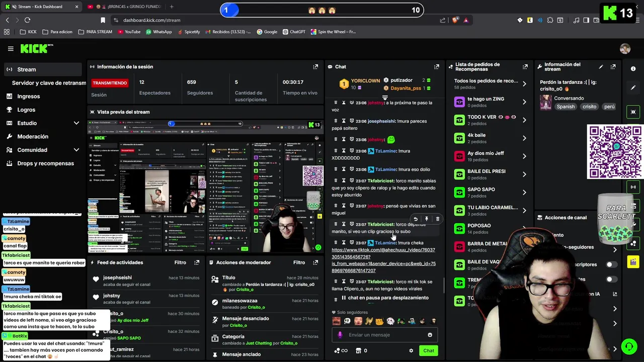Open the ChatGPT bookmark
644x362 pixels.
click(x=294, y=32)
